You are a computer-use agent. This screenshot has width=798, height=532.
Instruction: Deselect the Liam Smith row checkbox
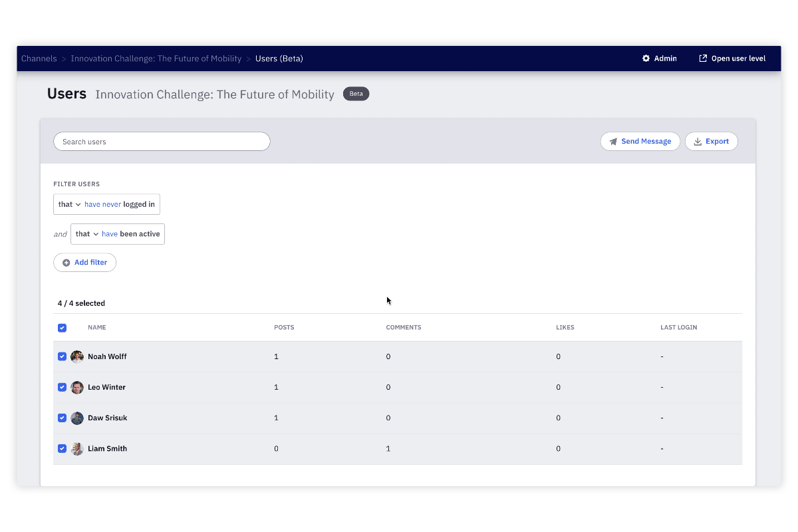coord(62,448)
